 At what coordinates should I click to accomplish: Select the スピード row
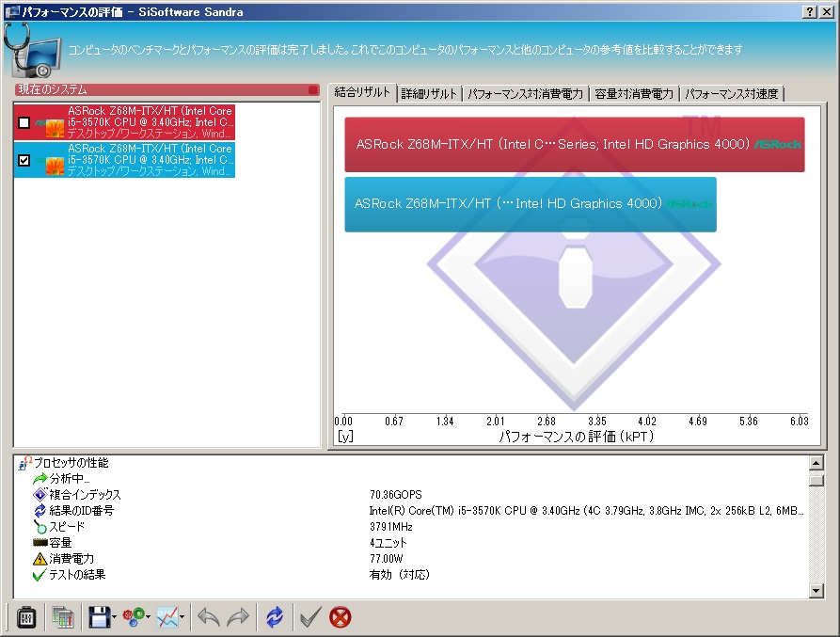click(x=67, y=527)
